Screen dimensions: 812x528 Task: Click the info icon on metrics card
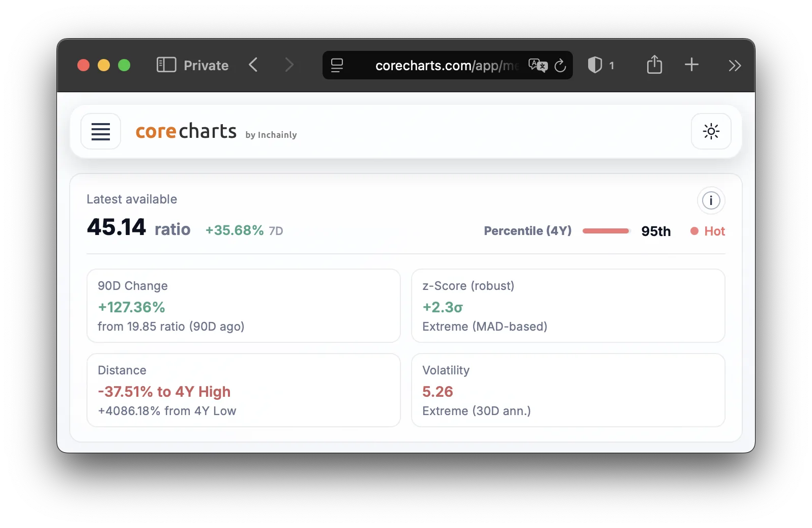click(711, 200)
